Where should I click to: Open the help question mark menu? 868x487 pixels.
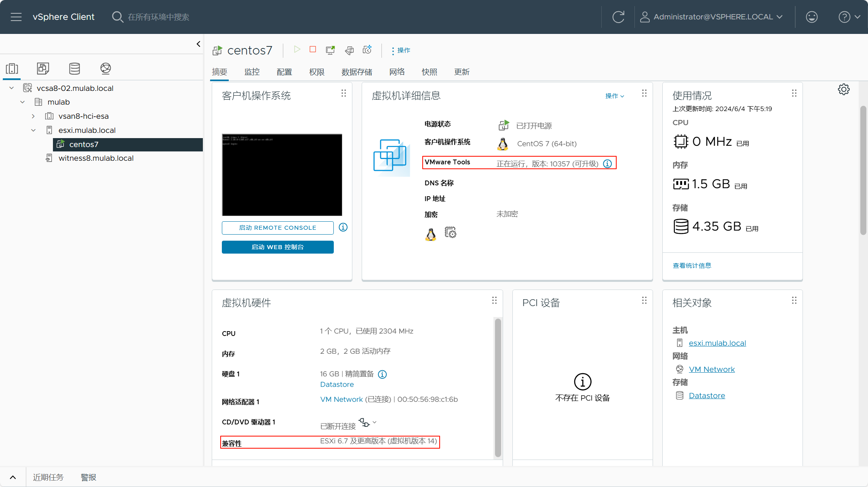click(x=849, y=17)
